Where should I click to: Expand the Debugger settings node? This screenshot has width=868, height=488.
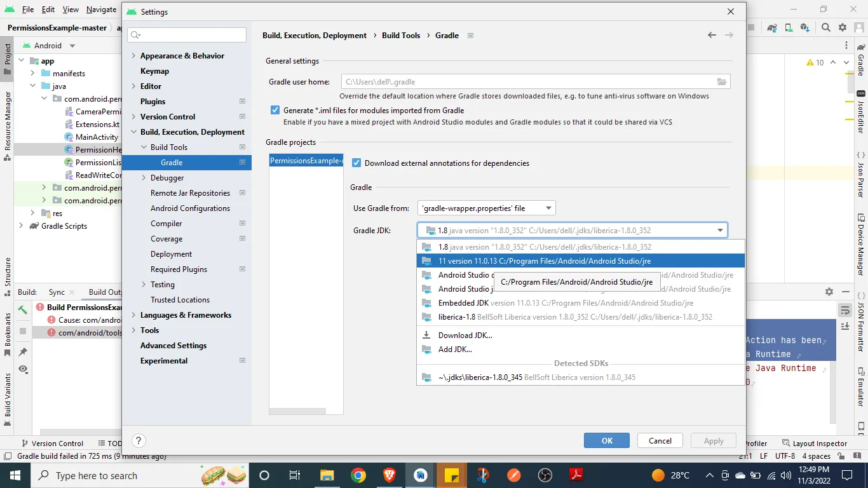(x=144, y=178)
